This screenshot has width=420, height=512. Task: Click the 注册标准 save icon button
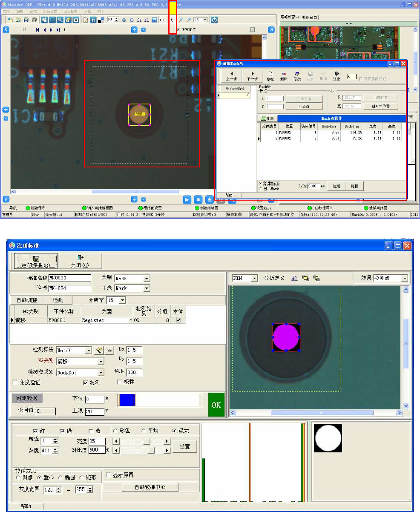click(36, 261)
